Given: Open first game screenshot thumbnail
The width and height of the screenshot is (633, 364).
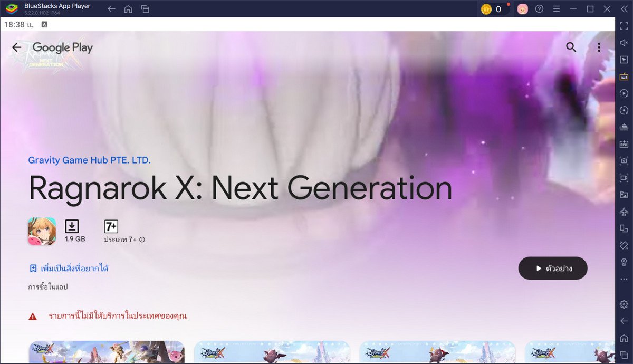Looking at the screenshot, I should [107, 352].
